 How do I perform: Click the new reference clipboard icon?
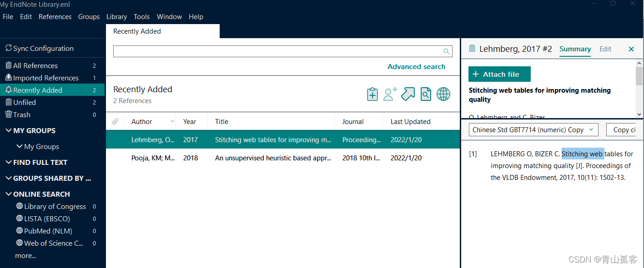coord(372,94)
